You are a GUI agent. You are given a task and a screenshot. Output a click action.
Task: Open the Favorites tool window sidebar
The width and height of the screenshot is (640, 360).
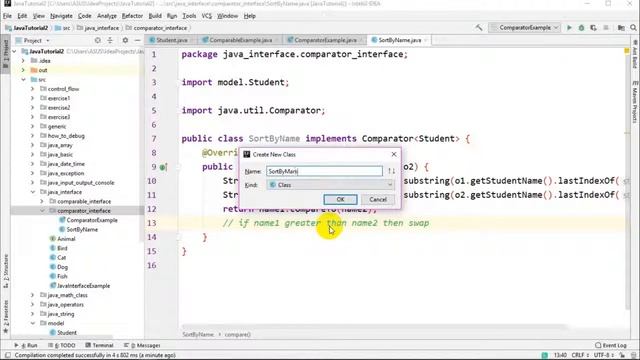point(5,316)
